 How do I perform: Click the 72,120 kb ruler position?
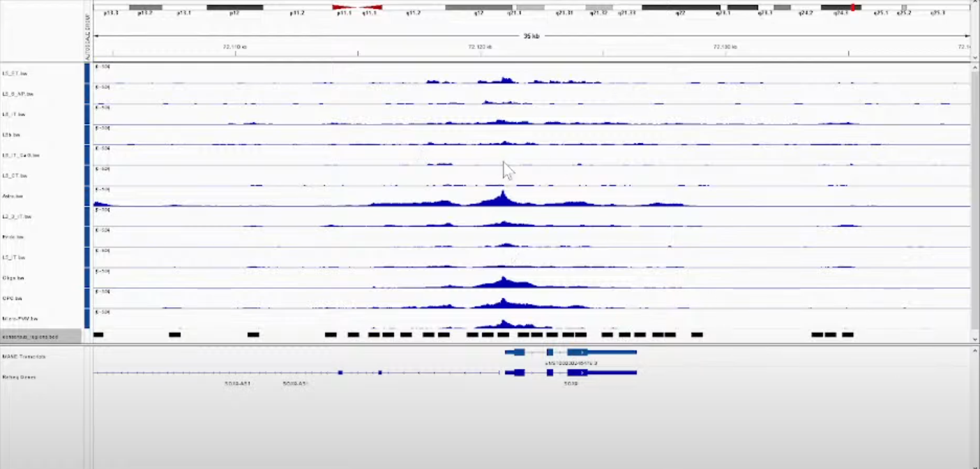pyautogui.click(x=480, y=47)
